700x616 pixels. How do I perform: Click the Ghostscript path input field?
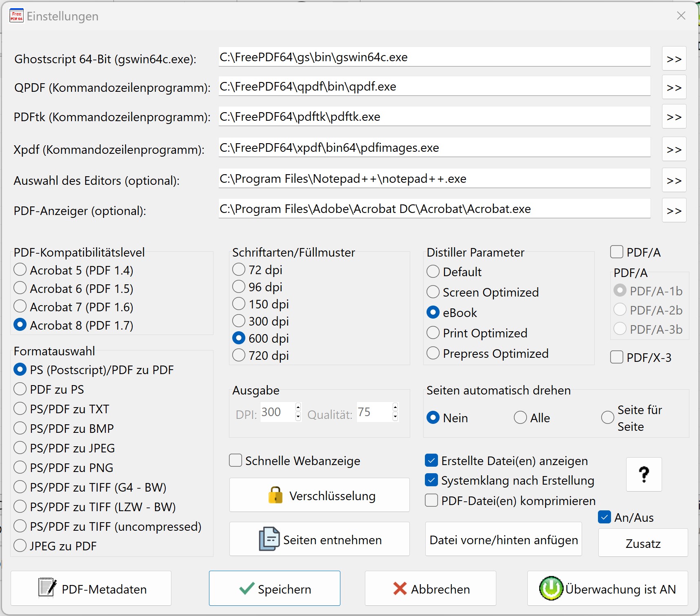click(434, 57)
